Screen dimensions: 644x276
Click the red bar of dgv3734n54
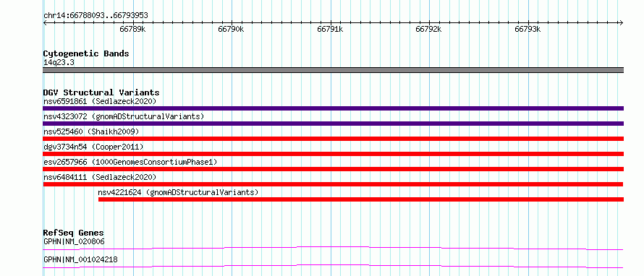[x=333, y=154]
